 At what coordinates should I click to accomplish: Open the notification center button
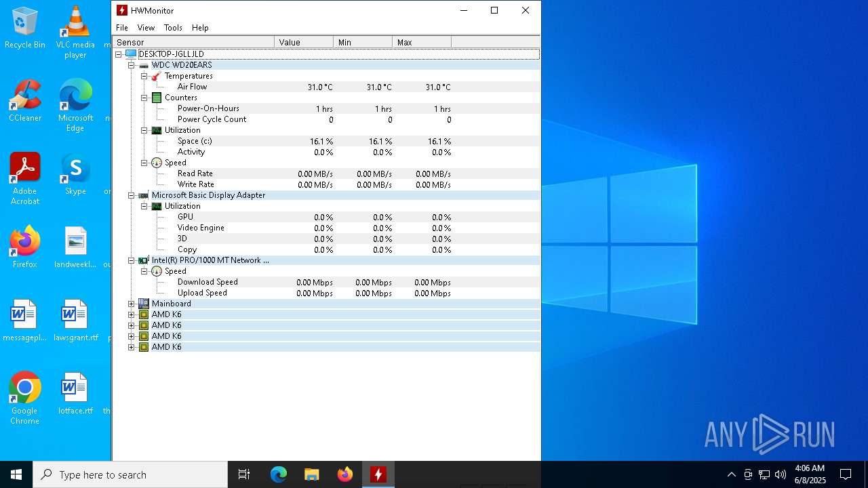click(x=846, y=474)
